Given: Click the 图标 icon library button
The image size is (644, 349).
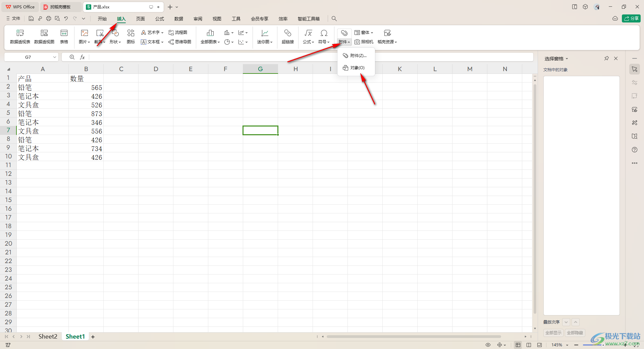Looking at the screenshot, I should coord(131,36).
